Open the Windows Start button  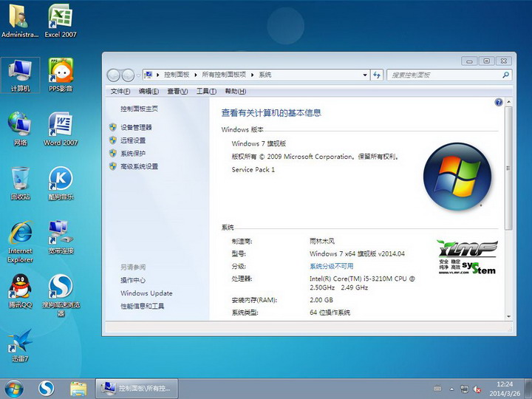pyautogui.click(x=14, y=388)
